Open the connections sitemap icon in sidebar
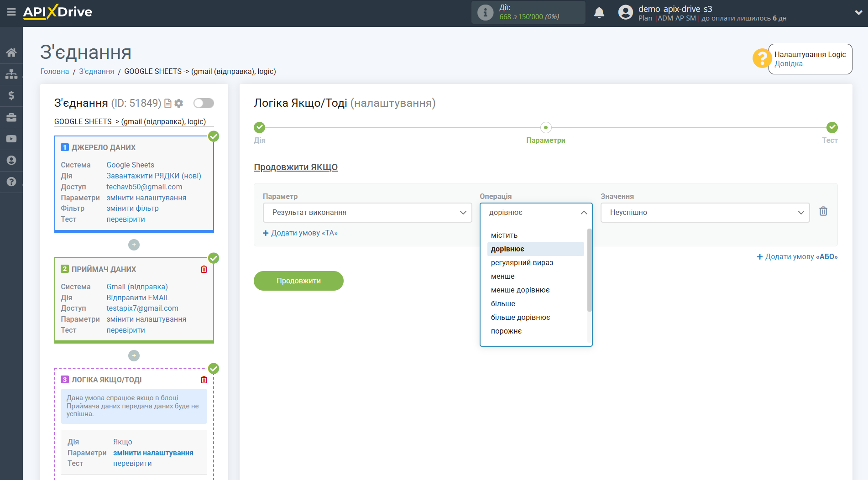Screen dimensions: 868x480 click(11, 74)
